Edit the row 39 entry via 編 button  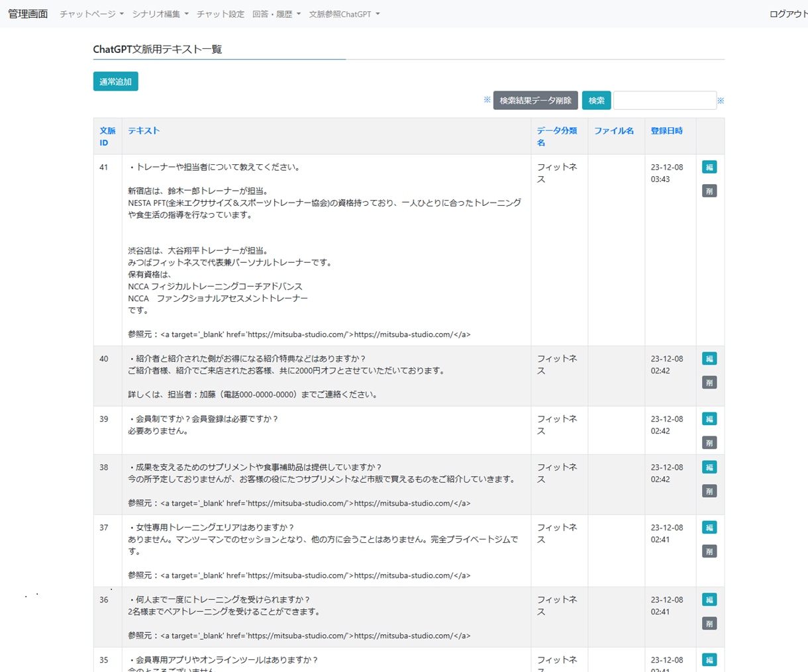coord(709,419)
